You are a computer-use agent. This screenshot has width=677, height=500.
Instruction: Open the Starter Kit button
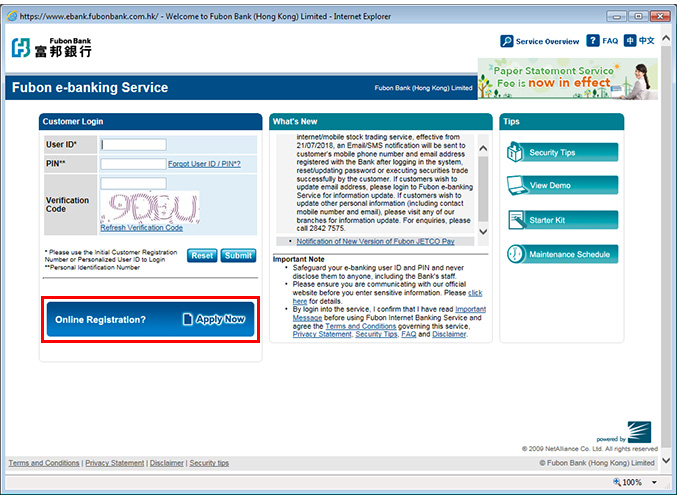click(x=563, y=220)
